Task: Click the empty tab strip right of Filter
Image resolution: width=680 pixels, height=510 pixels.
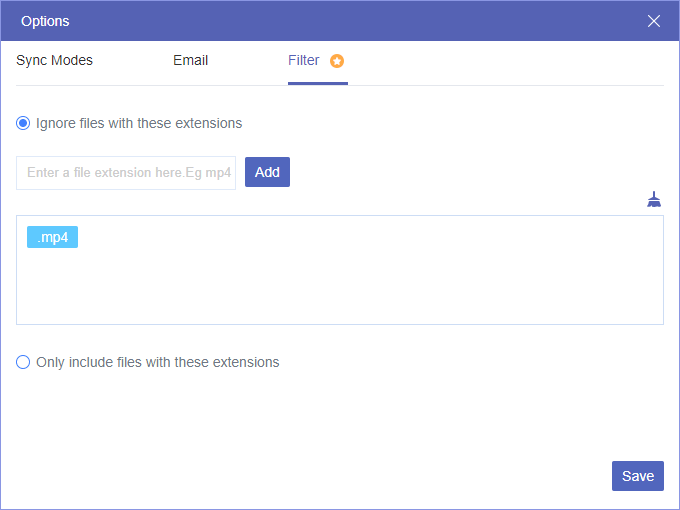Action: point(500,60)
